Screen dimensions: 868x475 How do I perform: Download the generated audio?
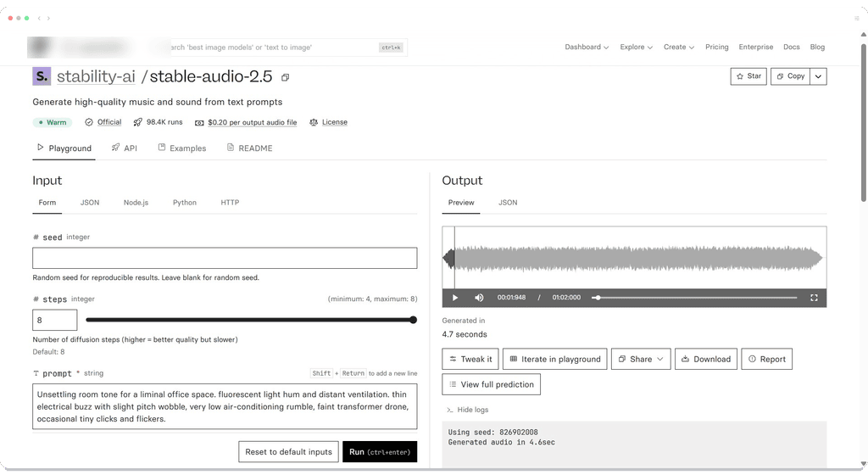click(706, 359)
